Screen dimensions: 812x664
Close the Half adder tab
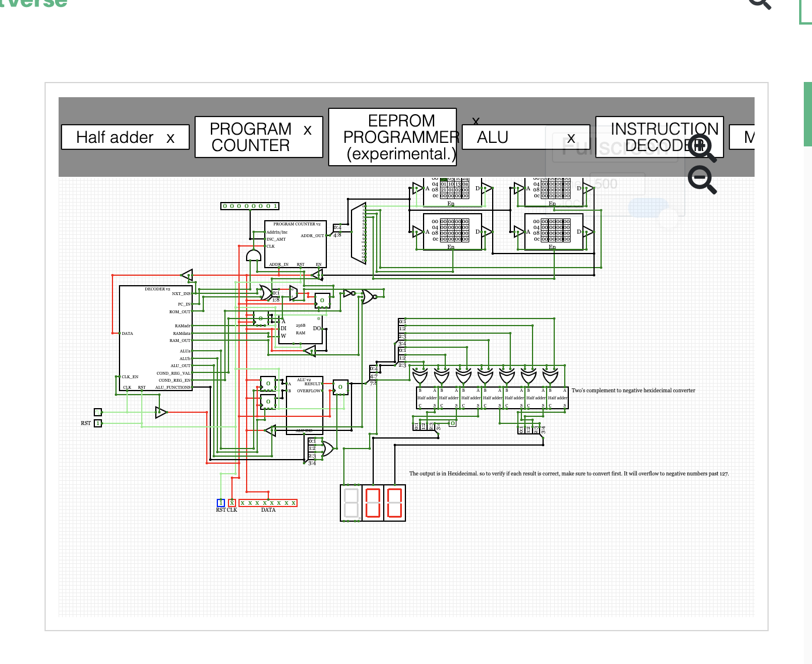(x=170, y=138)
